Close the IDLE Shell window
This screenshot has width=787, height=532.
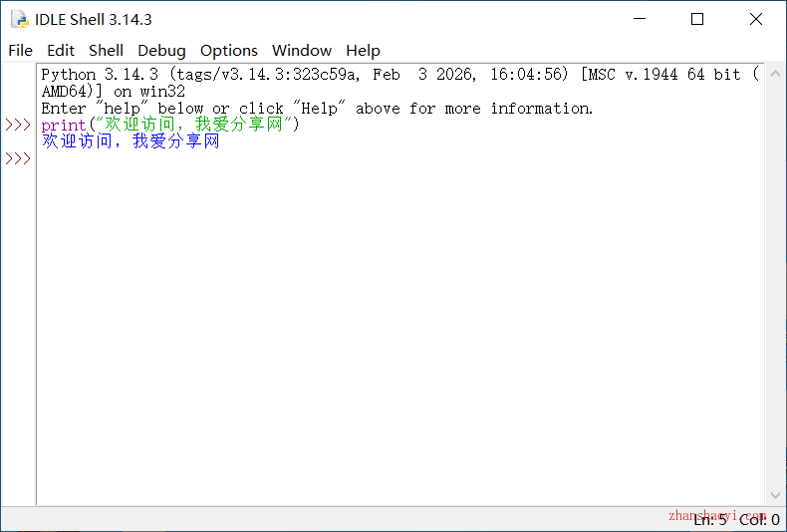click(756, 19)
